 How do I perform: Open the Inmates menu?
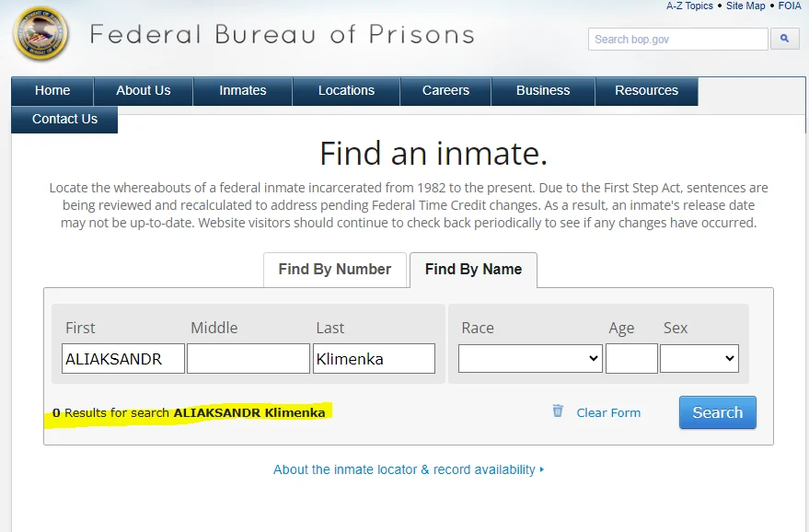(x=242, y=91)
